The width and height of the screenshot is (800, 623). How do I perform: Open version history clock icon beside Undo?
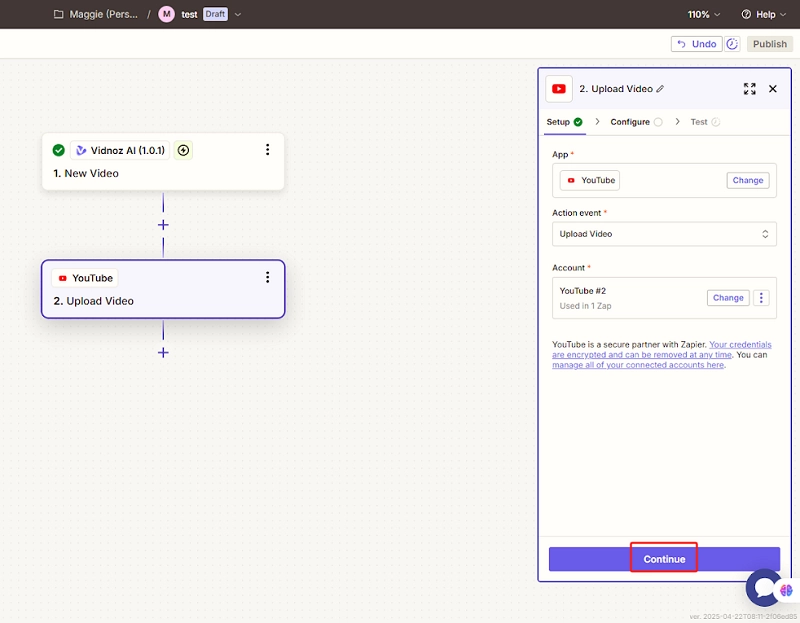coord(732,44)
